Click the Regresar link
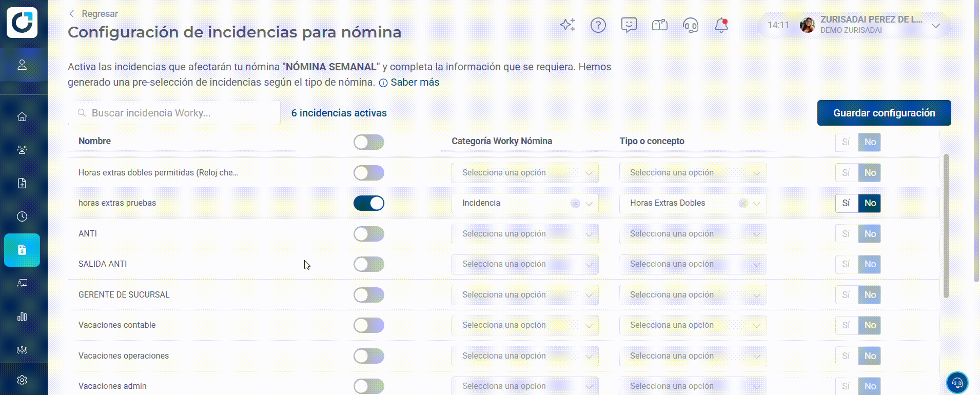Screen dimensions: 980x395 (100, 14)
